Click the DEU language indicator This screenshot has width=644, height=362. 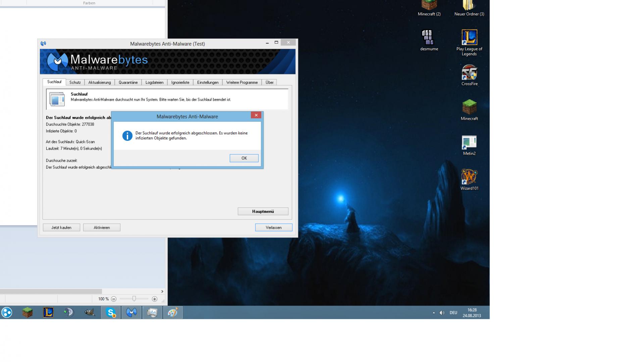tap(453, 313)
